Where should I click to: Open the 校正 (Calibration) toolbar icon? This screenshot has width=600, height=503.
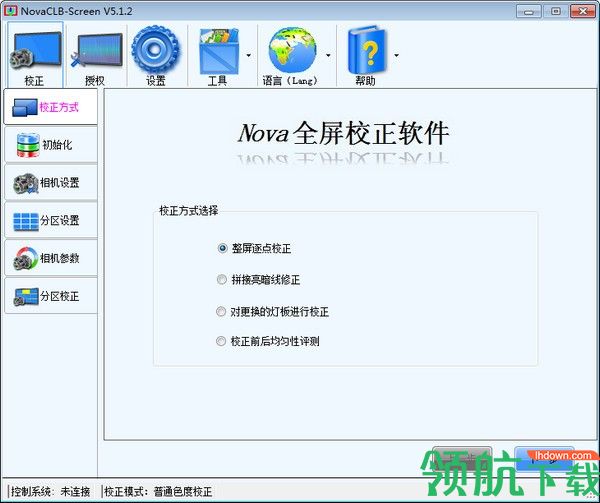(x=35, y=55)
